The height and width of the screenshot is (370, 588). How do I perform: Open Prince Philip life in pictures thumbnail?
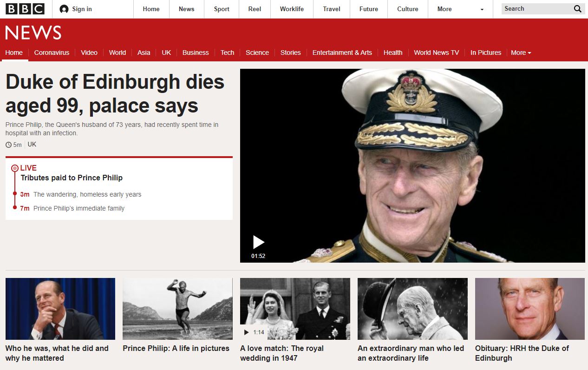177,309
